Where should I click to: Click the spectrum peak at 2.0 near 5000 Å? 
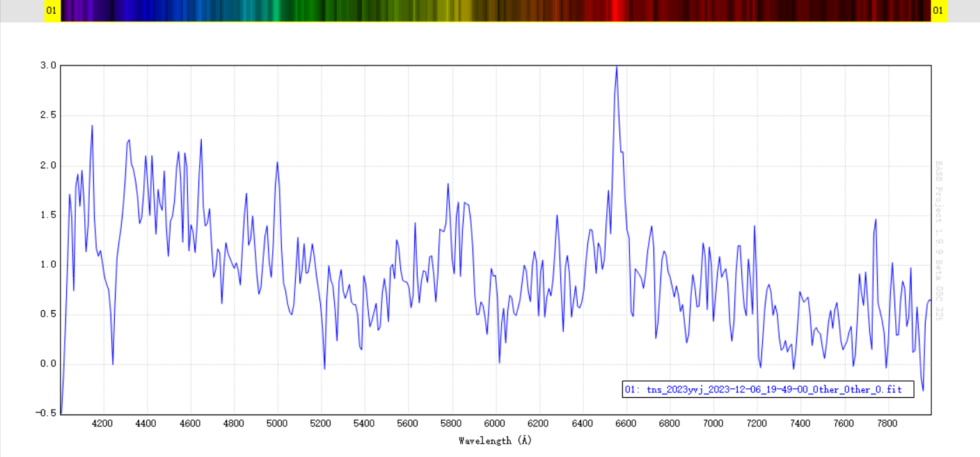pyautogui.click(x=277, y=162)
